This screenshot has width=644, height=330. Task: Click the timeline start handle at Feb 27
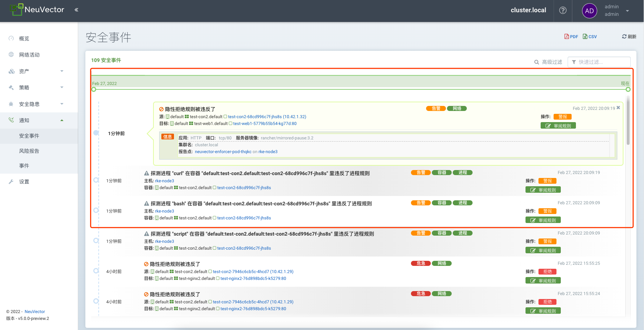tap(94, 89)
